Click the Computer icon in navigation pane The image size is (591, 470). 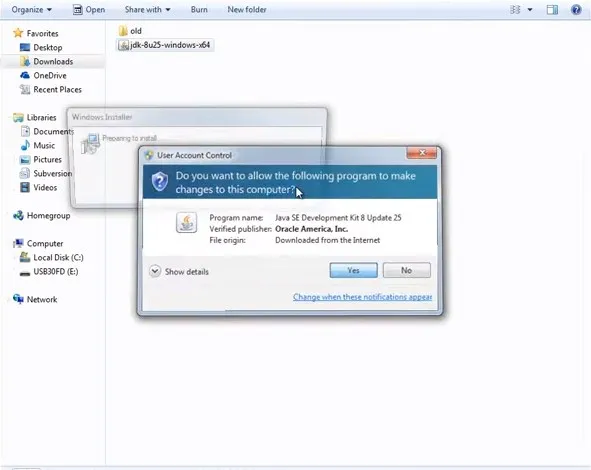pos(18,243)
